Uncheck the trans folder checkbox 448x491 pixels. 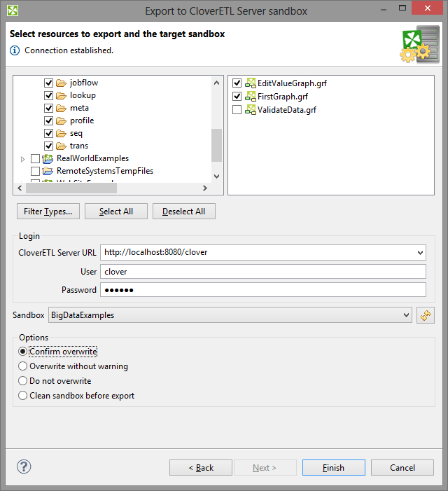[x=48, y=146]
